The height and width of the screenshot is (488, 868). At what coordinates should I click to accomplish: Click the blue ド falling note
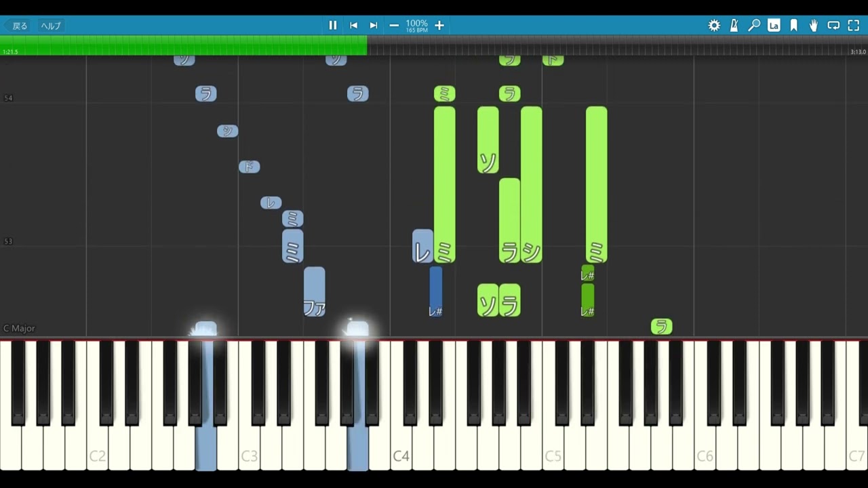pos(249,167)
